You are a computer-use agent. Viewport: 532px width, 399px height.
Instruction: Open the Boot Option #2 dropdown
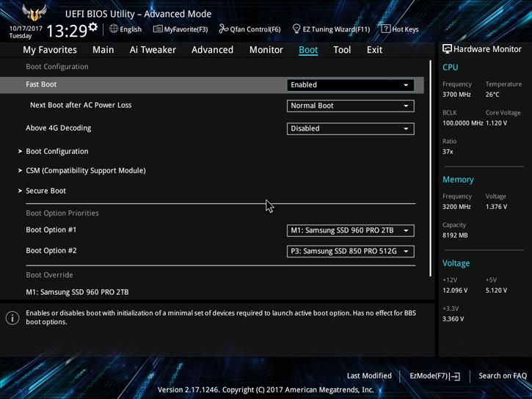[350, 251]
